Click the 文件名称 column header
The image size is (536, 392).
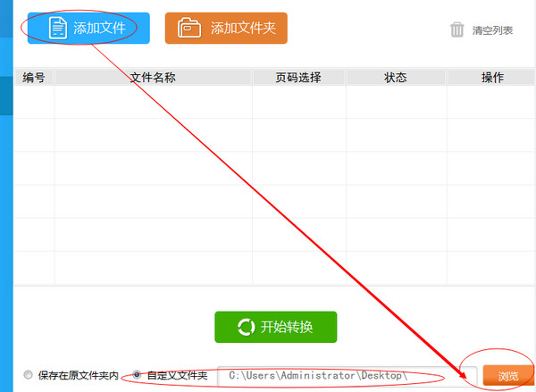[x=153, y=77]
